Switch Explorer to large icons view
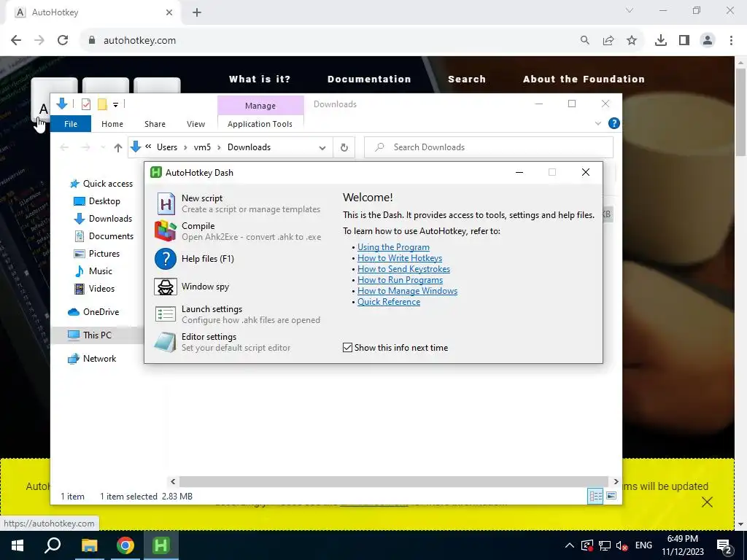 611,496
